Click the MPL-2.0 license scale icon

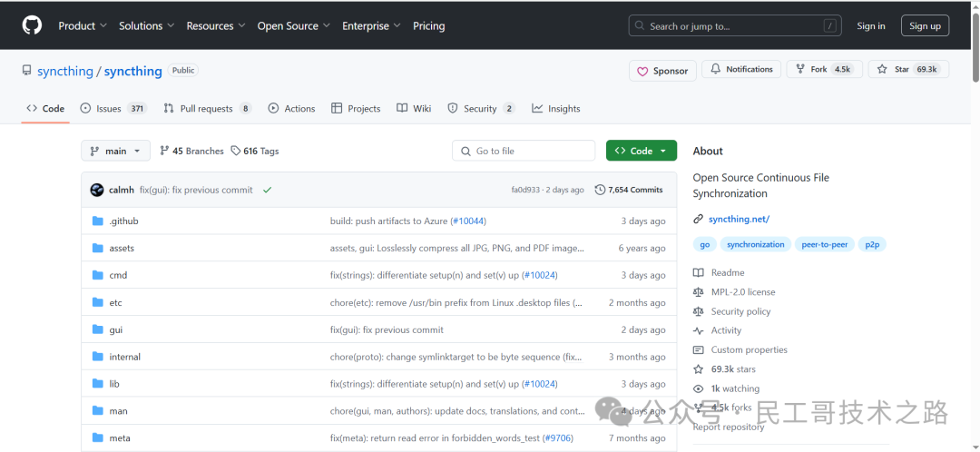(698, 292)
